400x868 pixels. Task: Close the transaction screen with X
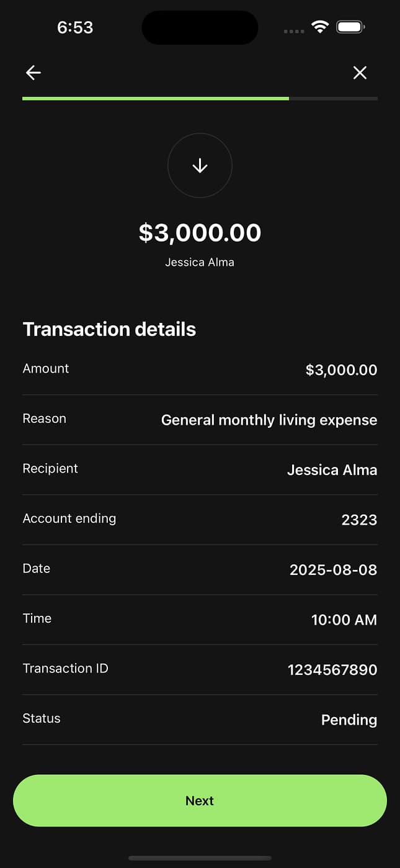coord(360,73)
